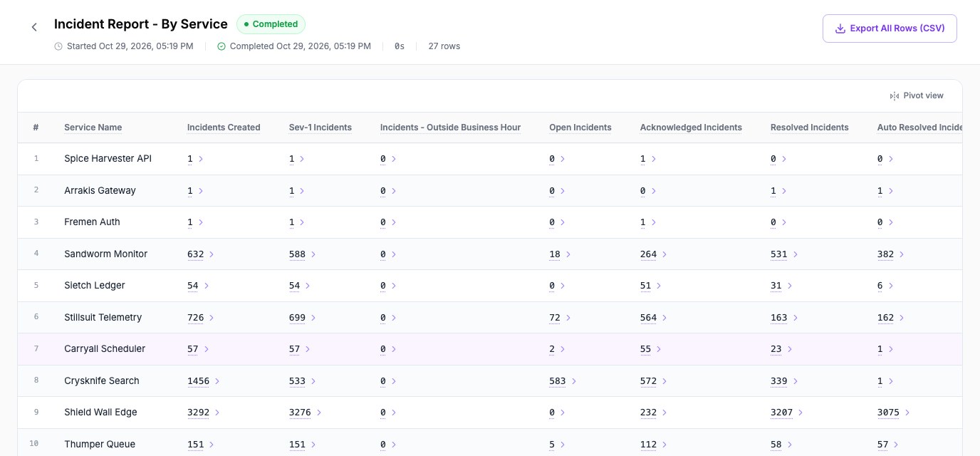Select Arrakis Gateway service name
980x456 pixels.
point(100,191)
